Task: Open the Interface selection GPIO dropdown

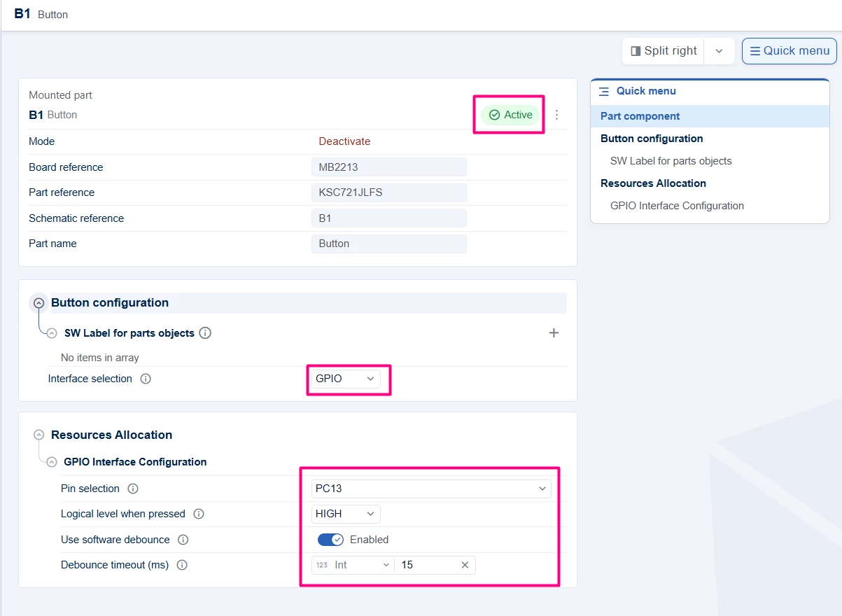Action: [346, 379]
